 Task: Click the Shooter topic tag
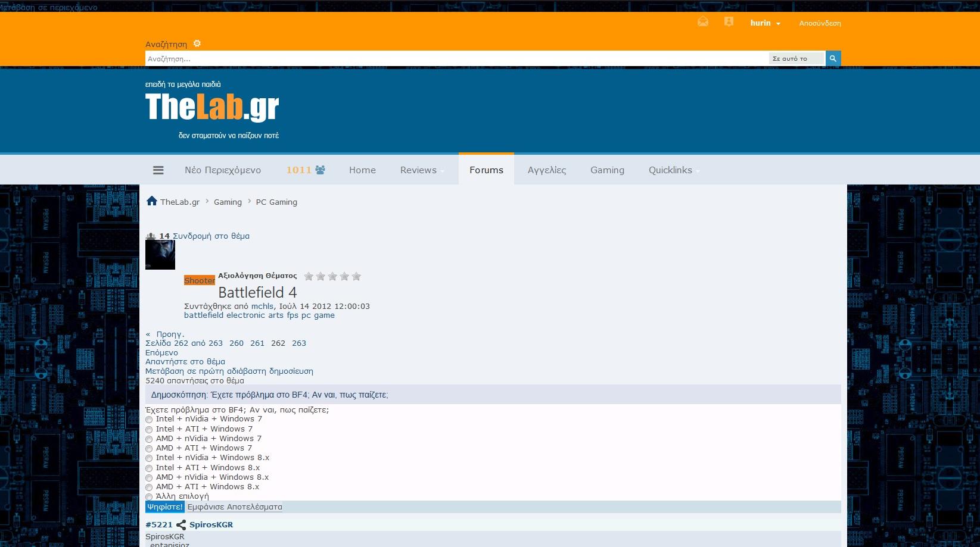click(200, 280)
